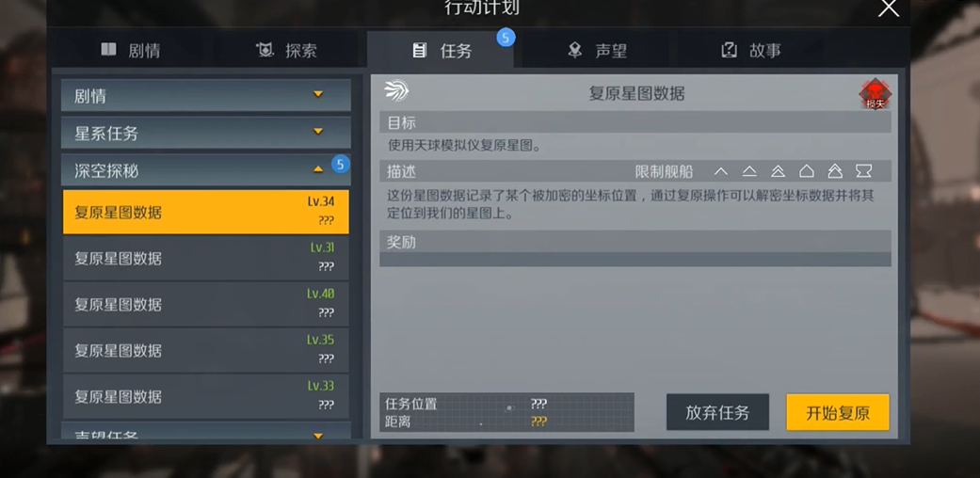Screen dimensions: 980x478
Task: Select the Lv.31 复原星图数据 mission
Action: click(205, 258)
